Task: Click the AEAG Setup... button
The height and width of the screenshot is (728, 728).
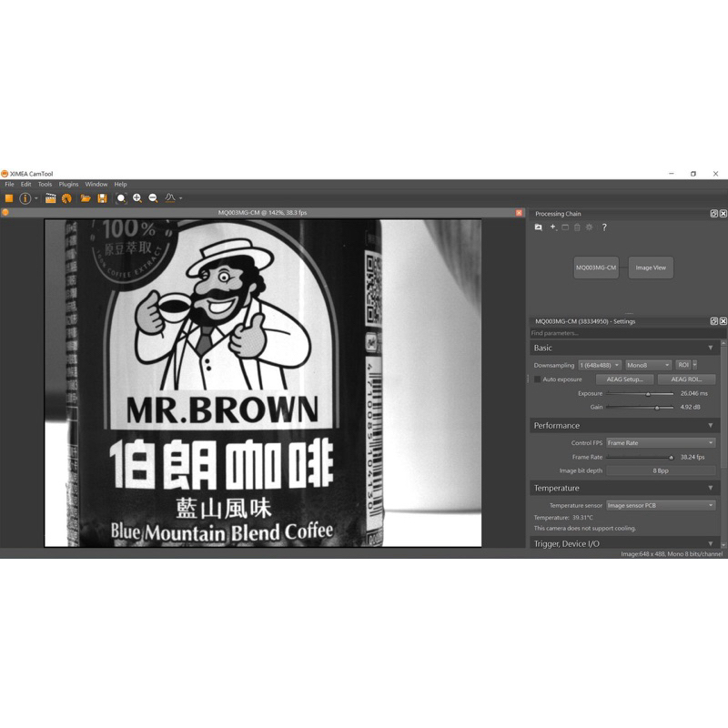Action: (x=624, y=379)
